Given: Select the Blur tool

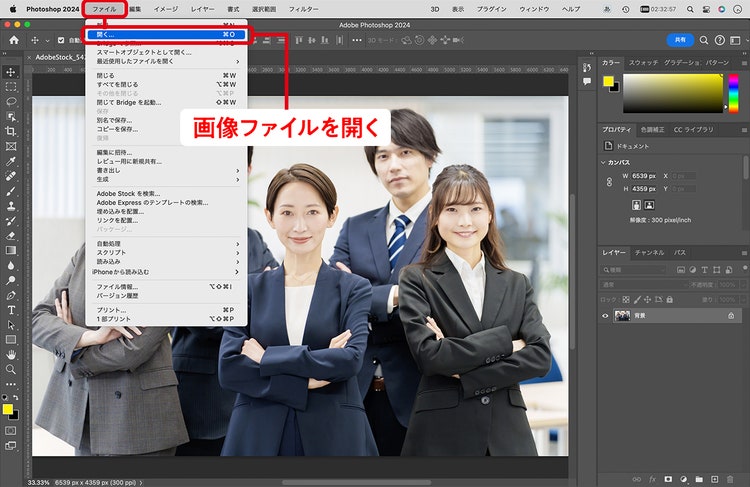Looking at the screenshot, I should coord(11,265).
